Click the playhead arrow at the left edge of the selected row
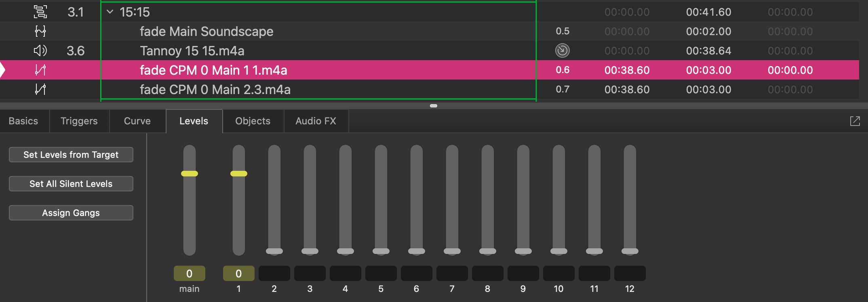Viewport: 868px width, 302px height. [2, 70]
